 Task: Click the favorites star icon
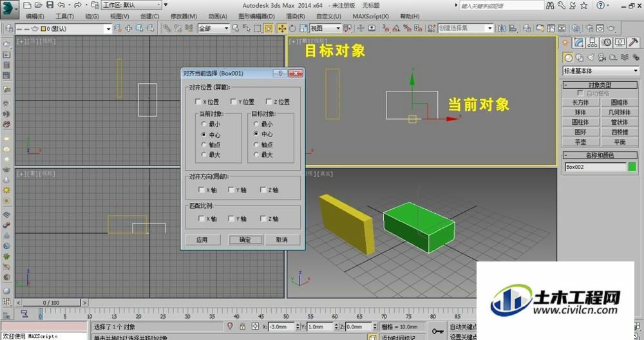pos(583,5)
